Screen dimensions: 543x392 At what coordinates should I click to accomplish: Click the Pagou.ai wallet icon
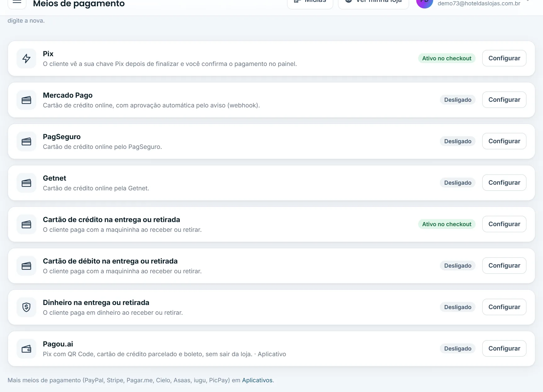[x=26, y=349]
